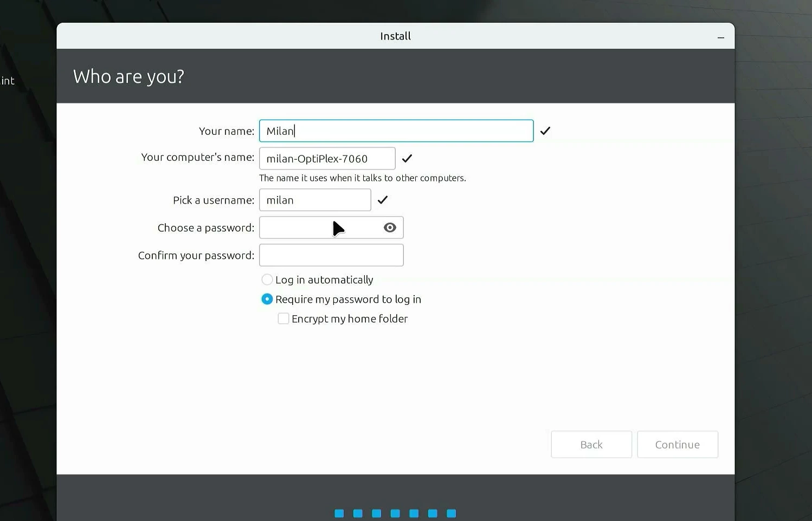Click the Confirm your password field
Viewport: 812px width, 521px height.
pos(331,255)
